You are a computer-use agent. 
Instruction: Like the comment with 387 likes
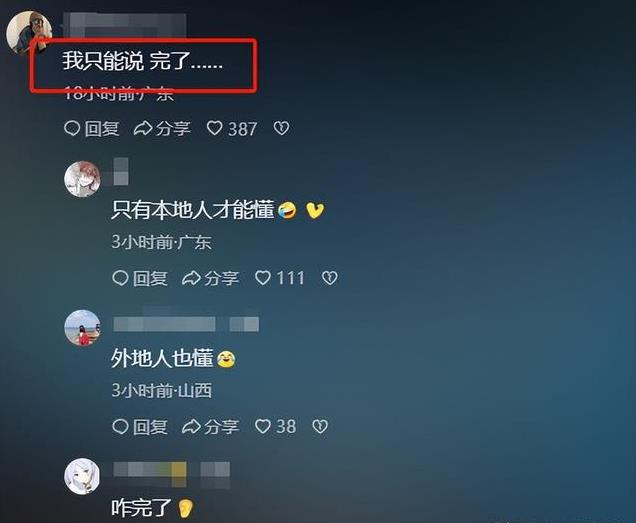[232, 129]
